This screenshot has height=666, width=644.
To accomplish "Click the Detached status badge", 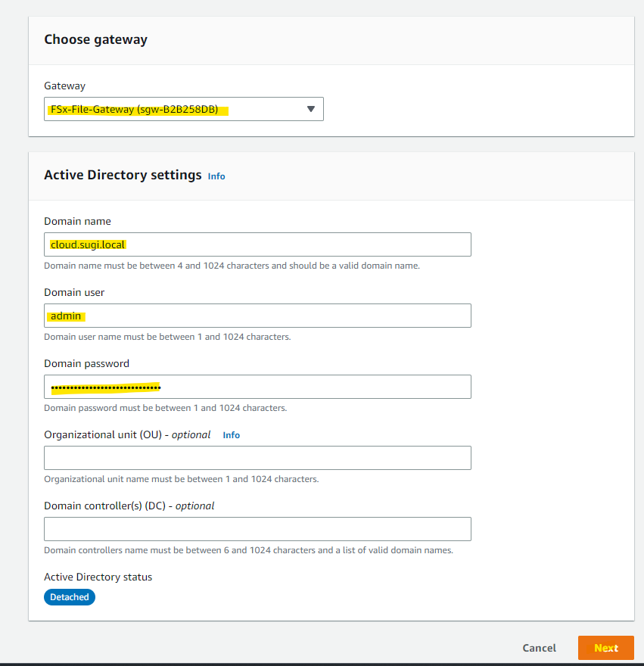I will [x=69, y=596].
